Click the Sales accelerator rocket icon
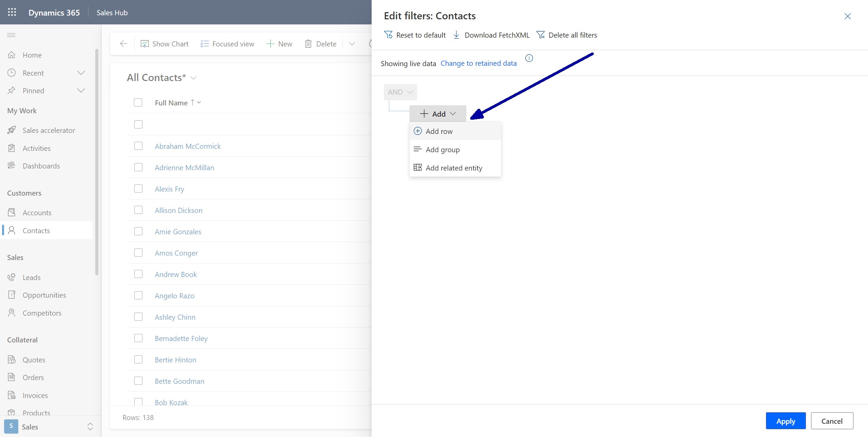Image resolution: width=868 pixels, height=437 pixels. [12, 130]
